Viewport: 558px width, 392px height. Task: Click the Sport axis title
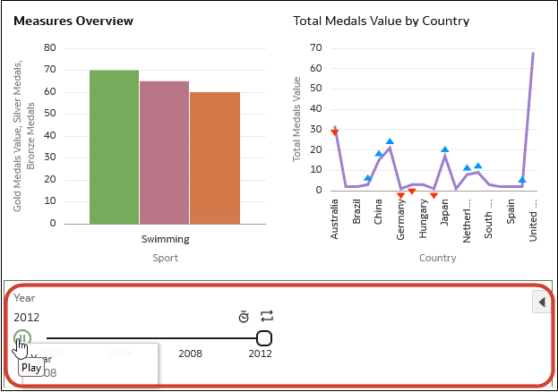165,258
